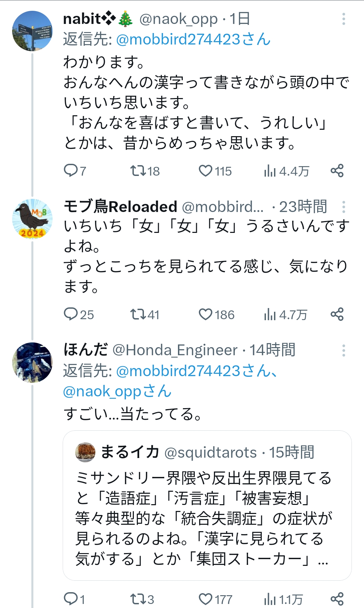Viewport: 364px width, 608px height.
Task: Retweet nabit's tweet with 18 reposts
Action: click(145, 171)
